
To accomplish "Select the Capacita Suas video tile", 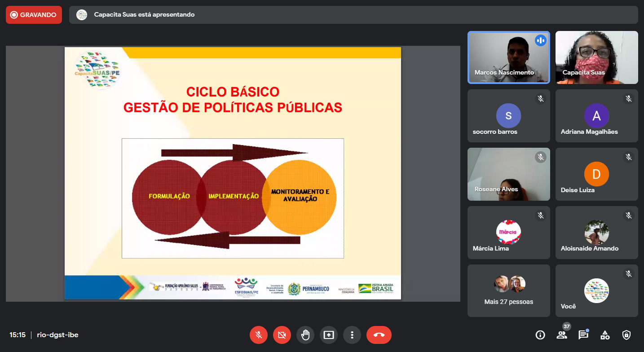I will [596, 57].
